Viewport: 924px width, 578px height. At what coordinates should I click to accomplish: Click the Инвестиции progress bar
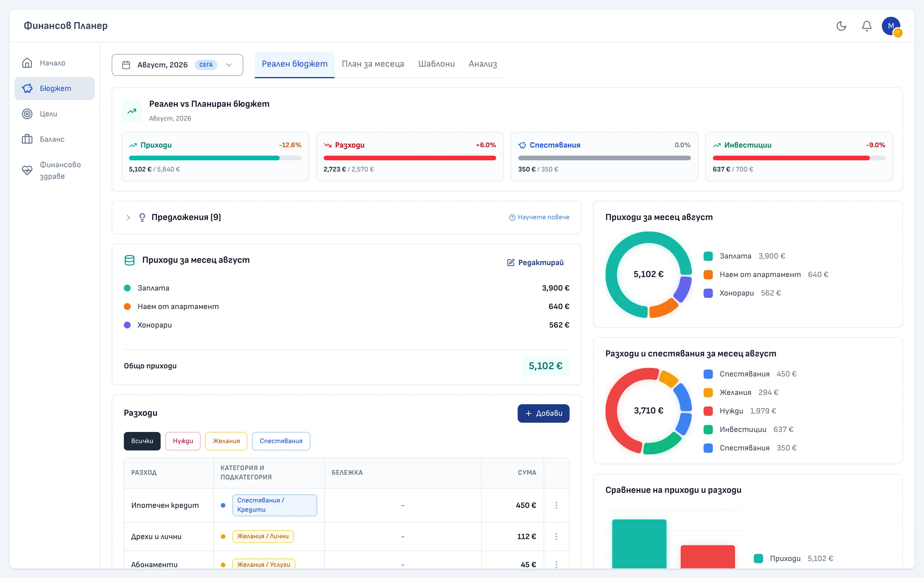(799, 158)
